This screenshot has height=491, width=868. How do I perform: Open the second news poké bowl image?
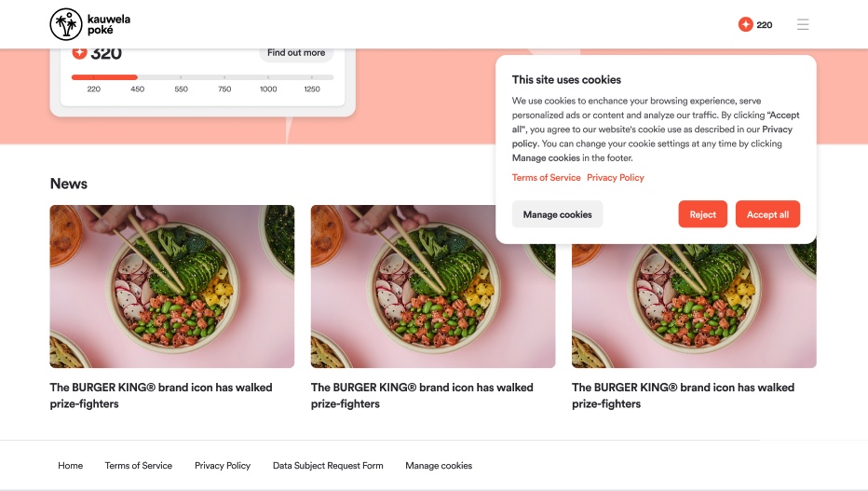tap(433, 286)
